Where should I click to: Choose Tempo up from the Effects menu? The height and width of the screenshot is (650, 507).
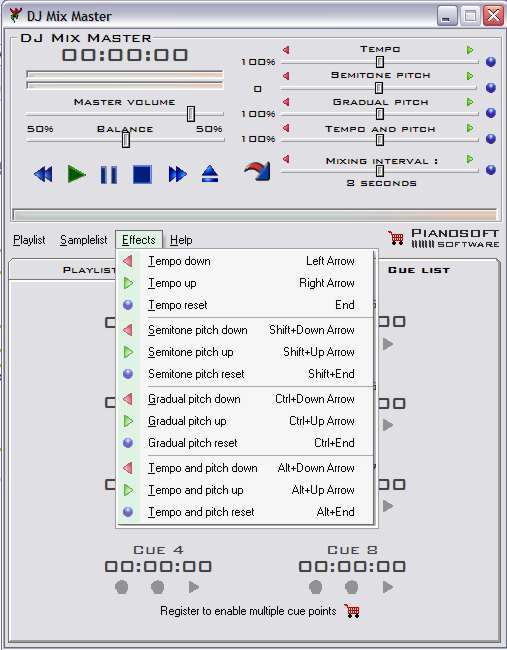247,283
